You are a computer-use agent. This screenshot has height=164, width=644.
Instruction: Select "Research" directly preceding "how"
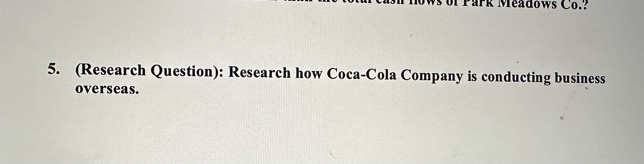pyautogui.click(x=259, y=73)
